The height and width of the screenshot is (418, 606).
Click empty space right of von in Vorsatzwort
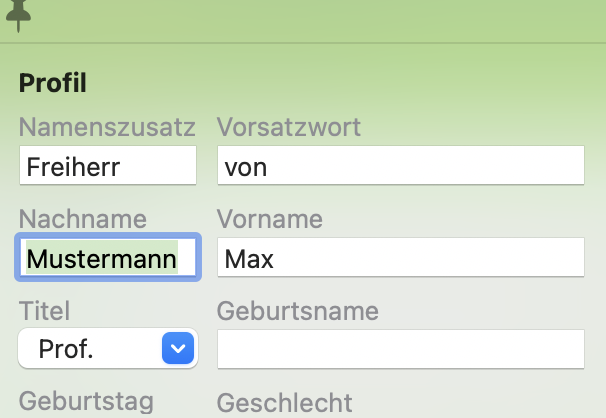point(425,165)
